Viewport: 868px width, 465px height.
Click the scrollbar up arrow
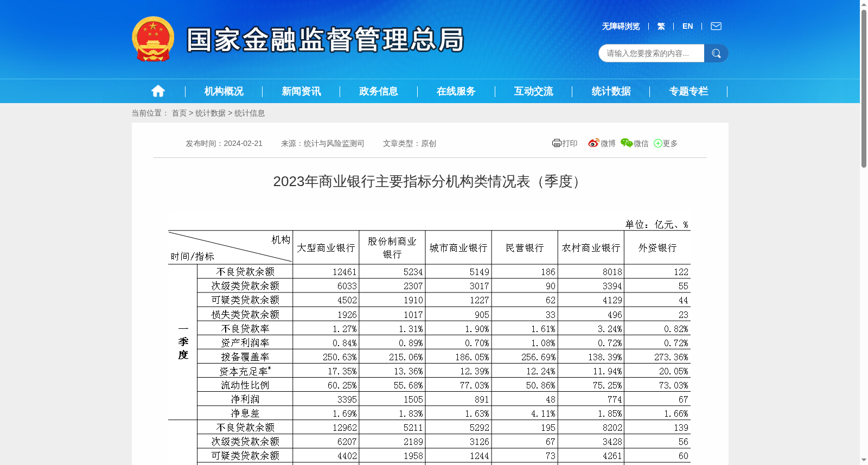pyautogui.click(x=864, y=4)
